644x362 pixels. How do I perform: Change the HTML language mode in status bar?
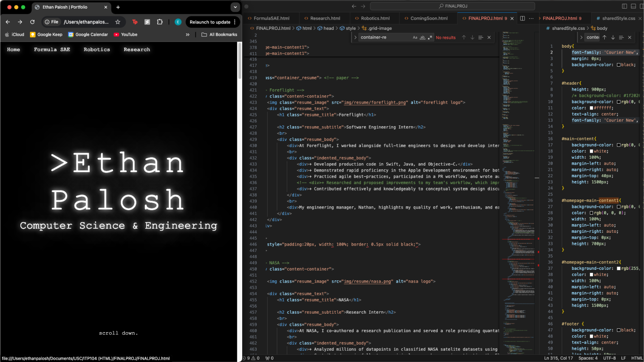coord(637,358)
